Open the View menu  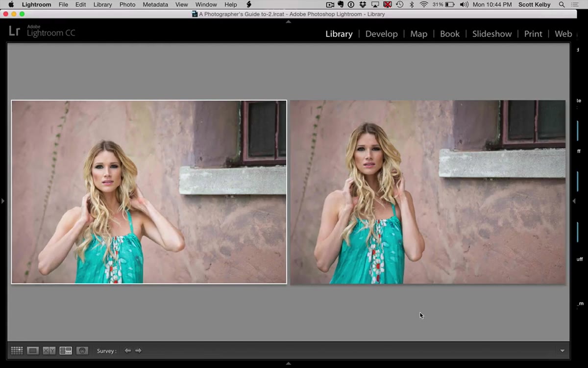(181, 4)
